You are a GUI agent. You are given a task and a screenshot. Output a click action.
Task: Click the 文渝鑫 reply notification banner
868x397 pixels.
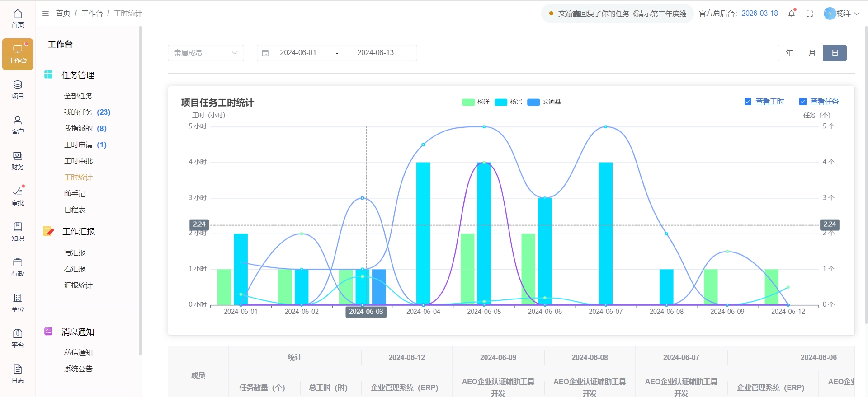pos(618,14)
